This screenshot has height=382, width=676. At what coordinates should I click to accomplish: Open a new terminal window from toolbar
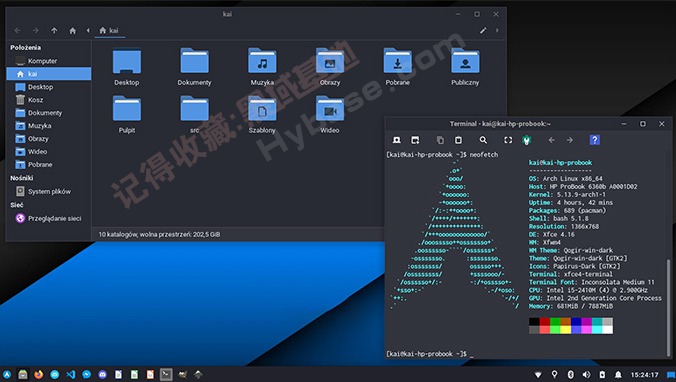click(x=415, y=140)
